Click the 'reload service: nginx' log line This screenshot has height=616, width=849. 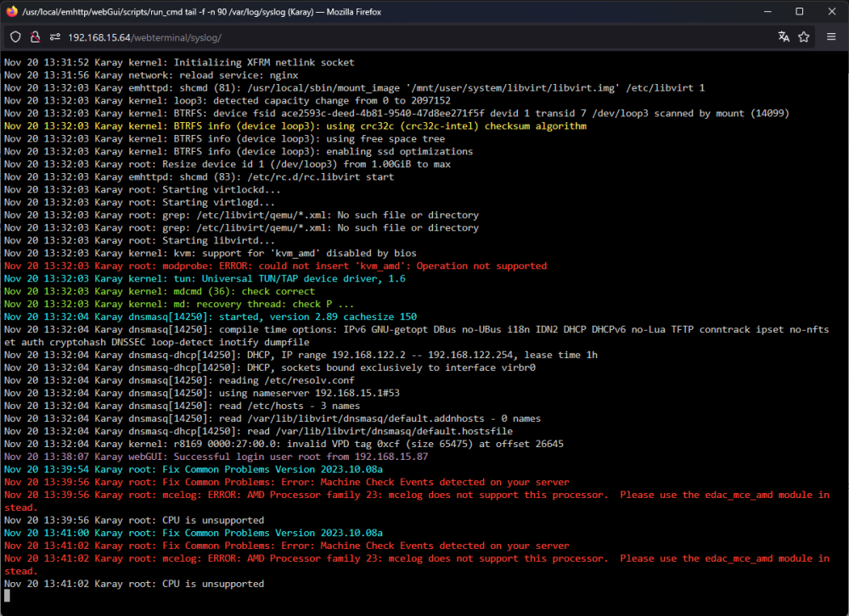pyautogui.click(x=151, y=76)
